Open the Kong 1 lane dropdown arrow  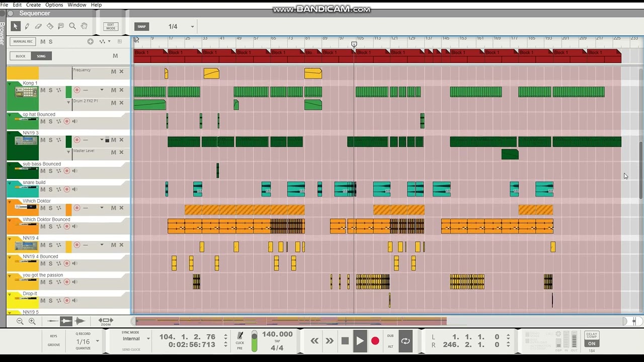pos(102,90)
